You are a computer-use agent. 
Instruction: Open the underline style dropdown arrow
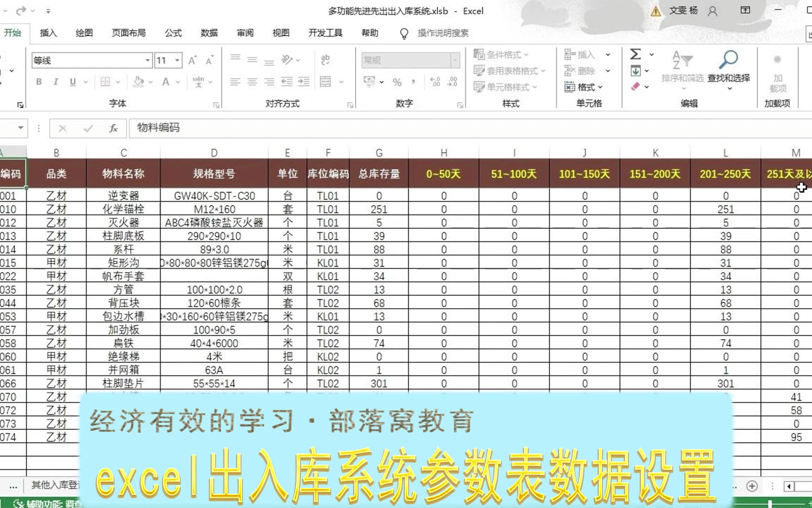point(86,82)
